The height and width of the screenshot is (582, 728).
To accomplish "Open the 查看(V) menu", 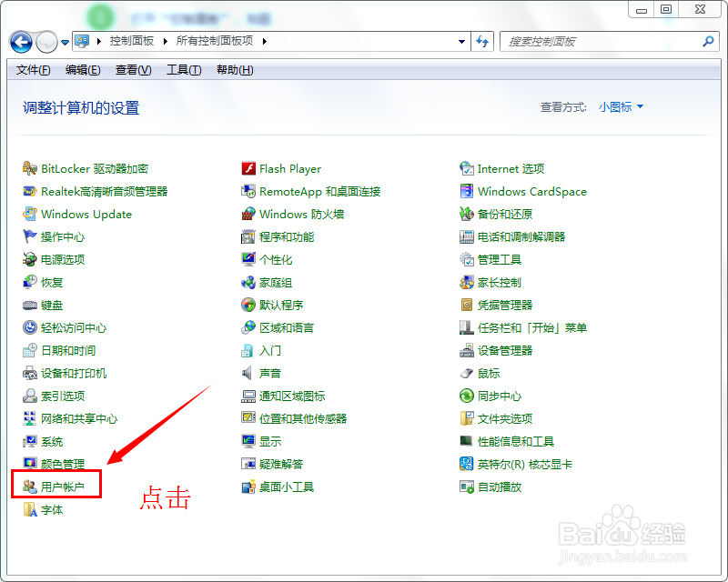I will (133, 70).
